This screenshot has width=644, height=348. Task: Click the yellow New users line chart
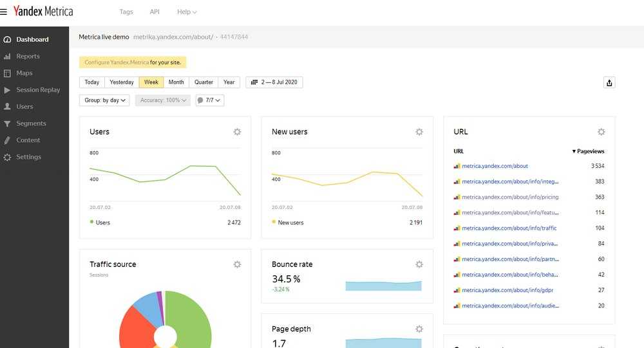click(347, 184)
